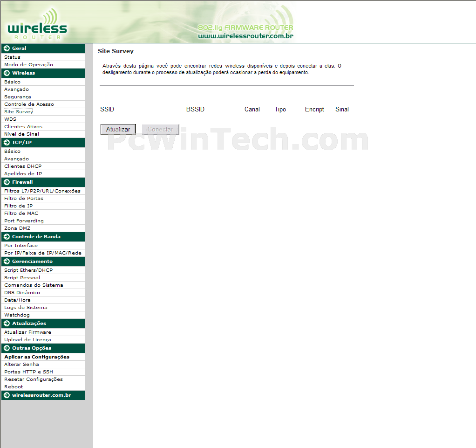476x448 pixels.
Task: Open Filtro de Portas
Action: (x=24, y=199)
